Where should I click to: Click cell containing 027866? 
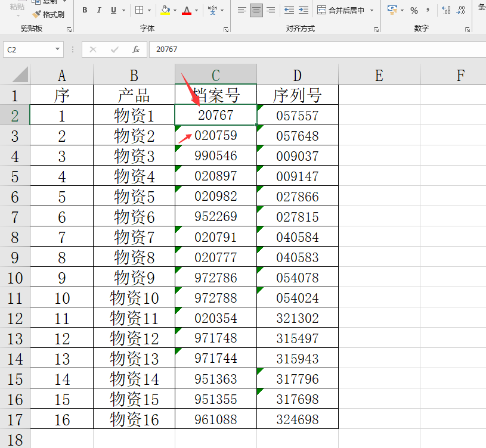(298, 196)
